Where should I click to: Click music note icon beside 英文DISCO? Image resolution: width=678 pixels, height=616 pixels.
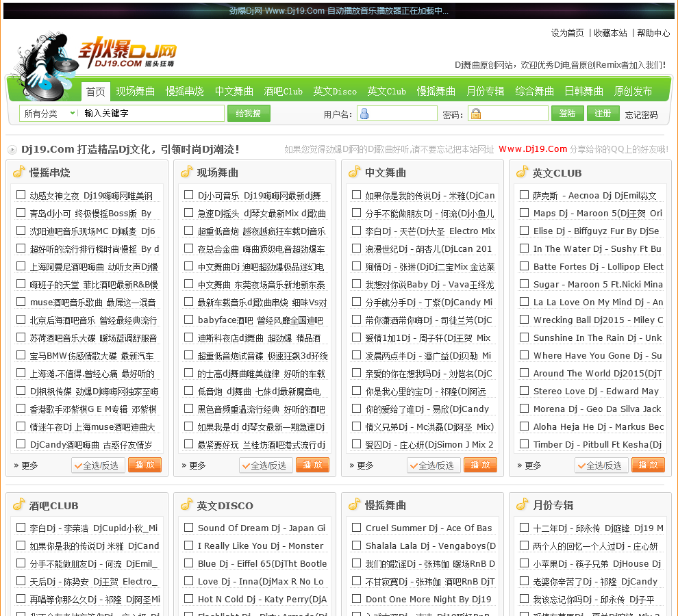click(x=186, y=504)
